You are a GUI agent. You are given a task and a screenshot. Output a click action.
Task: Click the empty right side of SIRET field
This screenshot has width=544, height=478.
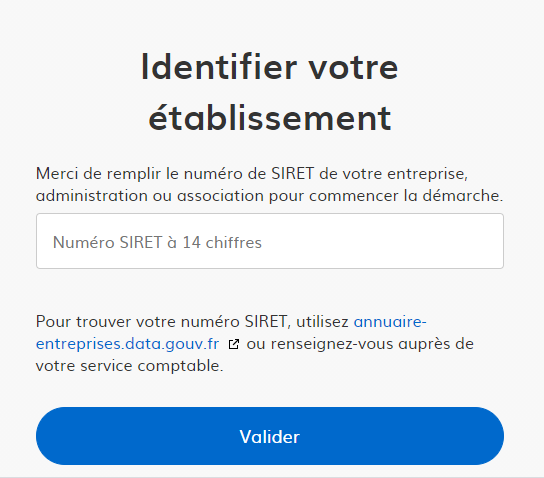(382, 241)
